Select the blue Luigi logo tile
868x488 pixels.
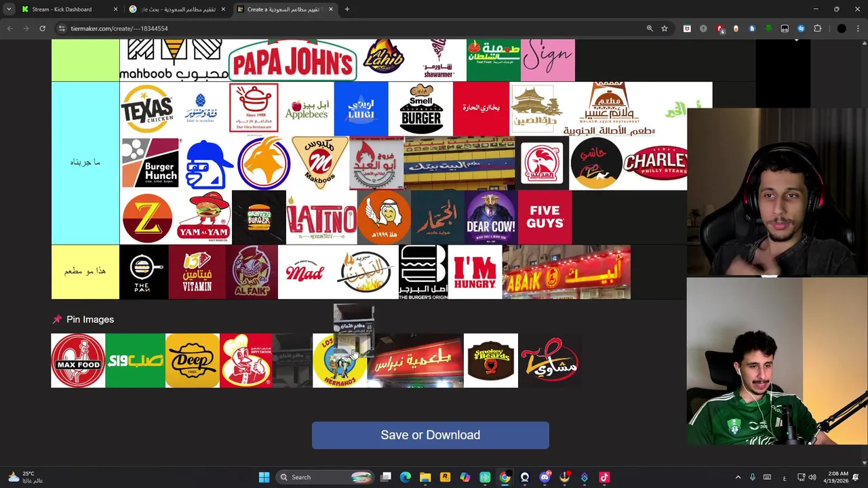[361, 108]
